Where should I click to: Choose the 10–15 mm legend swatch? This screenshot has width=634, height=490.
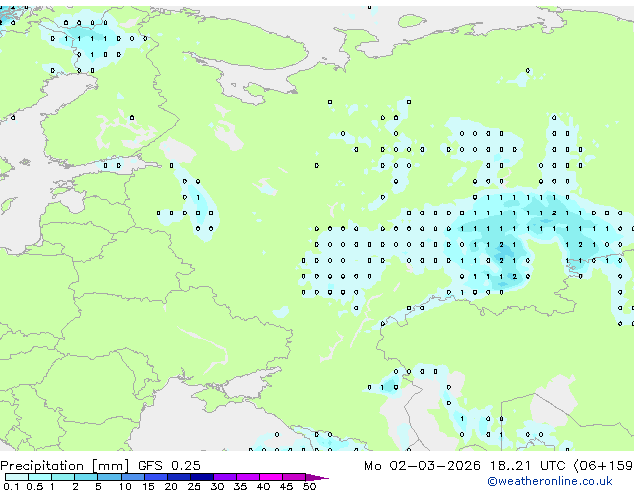coord(132,477)
